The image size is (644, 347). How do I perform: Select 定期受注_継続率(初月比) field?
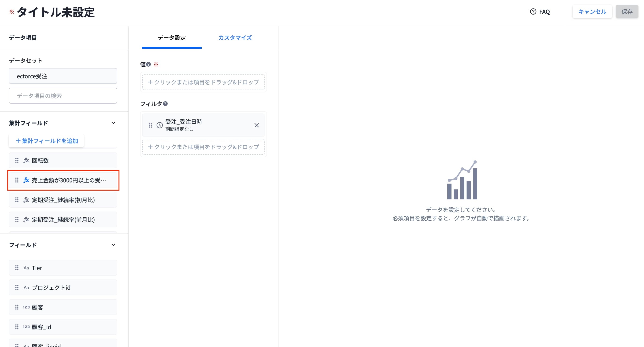pyautogui.click(x=63, y=200)
